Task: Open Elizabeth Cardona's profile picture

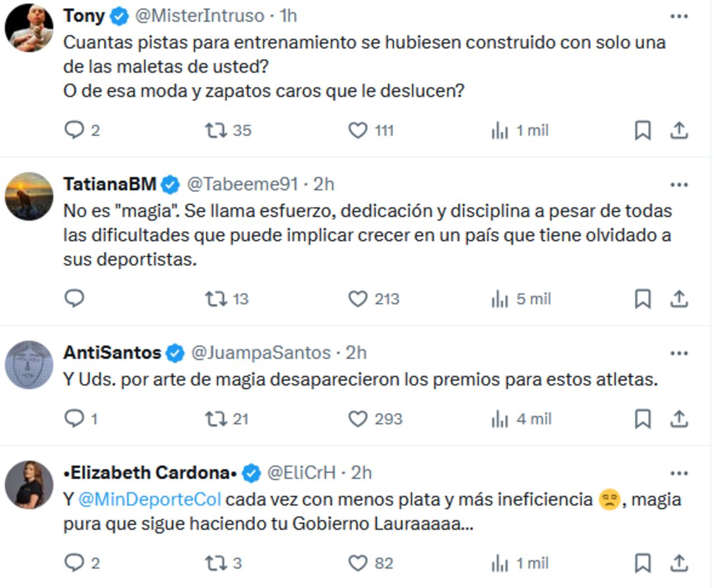Action: pos(29,480)
